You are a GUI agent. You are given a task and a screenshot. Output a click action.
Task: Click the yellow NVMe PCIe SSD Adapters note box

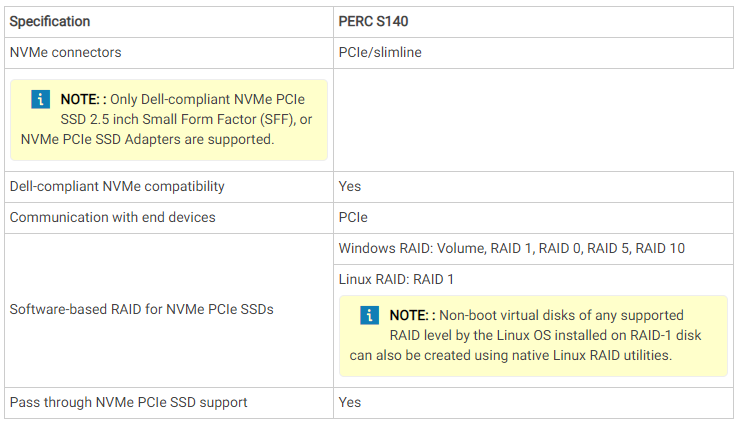point(169,120)
